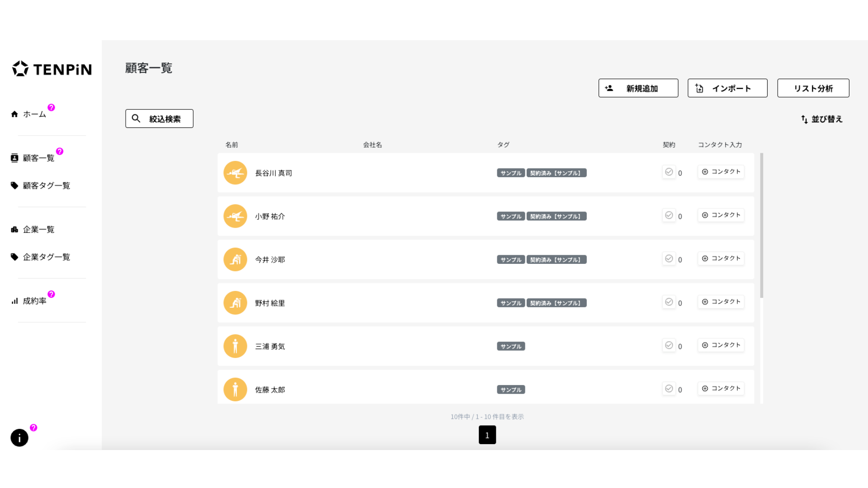Open the help badge beside 成約率
The image size is (868, 488).
(x=51, y=294)
